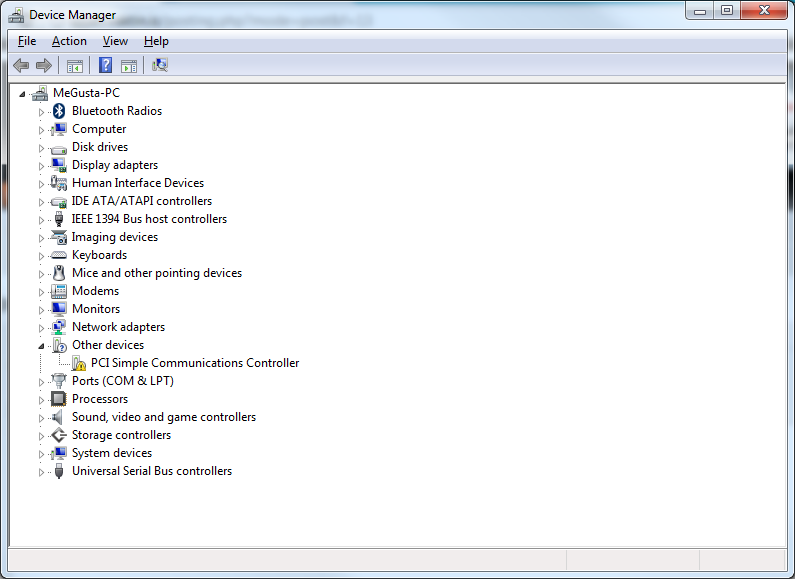Select the Keyboards category label
795x579 pixels.
(99, 255)
